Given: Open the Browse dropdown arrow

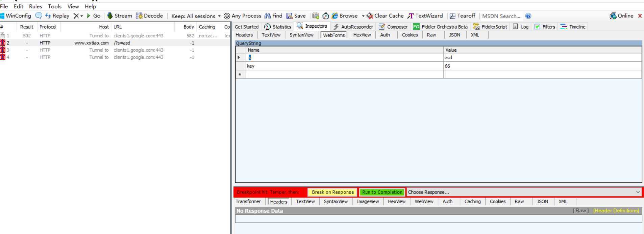Looking at the screenshot, I should tap(363, 16).
